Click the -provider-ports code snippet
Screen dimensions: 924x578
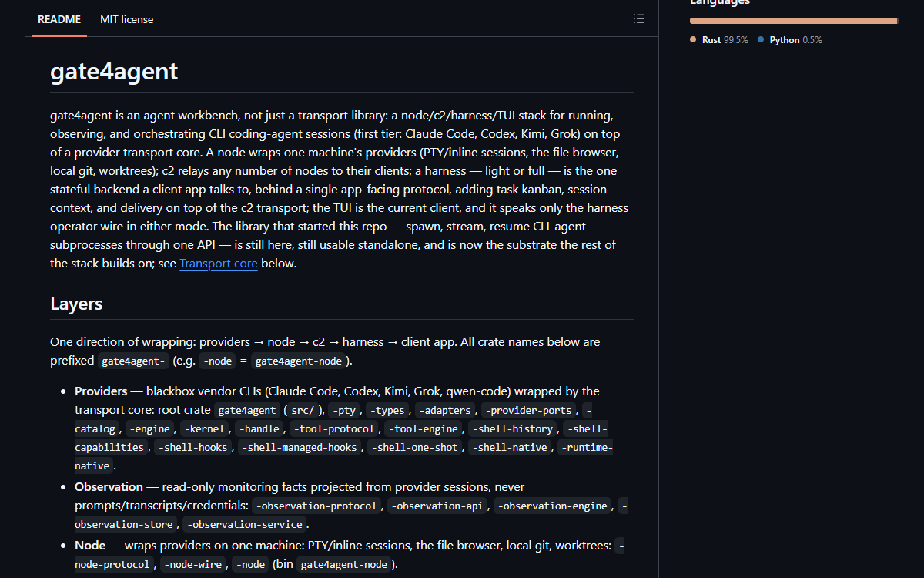pyautogui.click(x=530, y=410)
